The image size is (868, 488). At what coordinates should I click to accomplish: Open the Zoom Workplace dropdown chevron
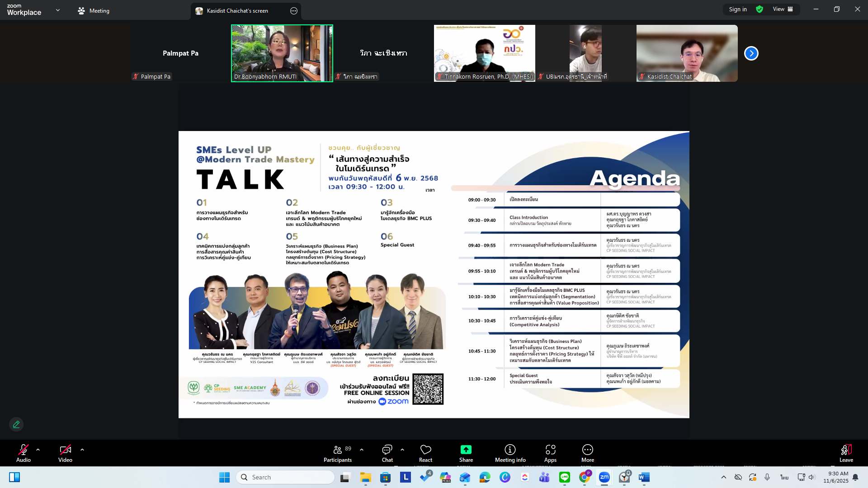pos(58,10)
